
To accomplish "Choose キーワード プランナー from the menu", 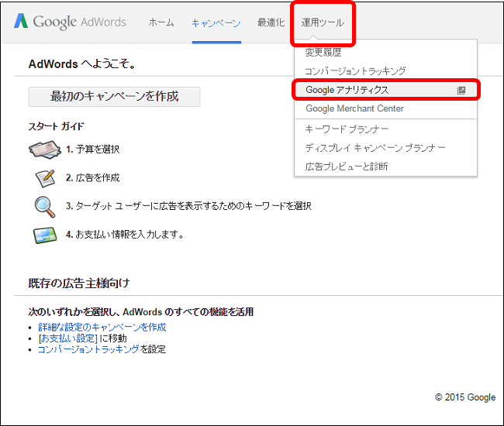I will pos(385,129).
